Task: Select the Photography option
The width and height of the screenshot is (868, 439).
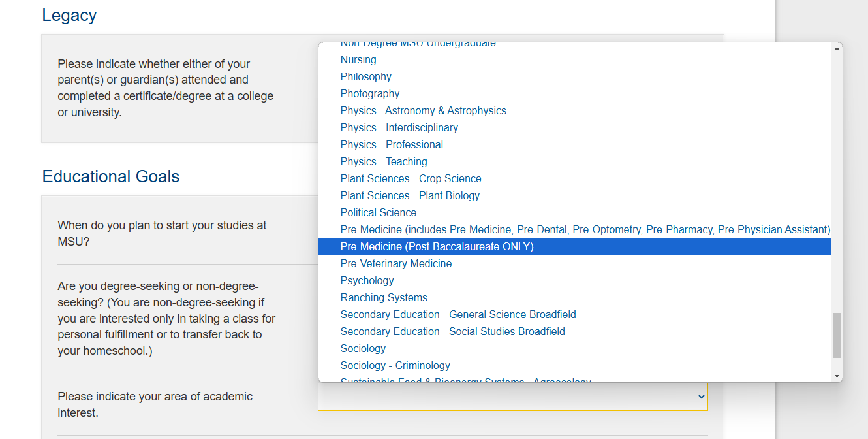Action: pyautogui.click(x=574, y=93)
